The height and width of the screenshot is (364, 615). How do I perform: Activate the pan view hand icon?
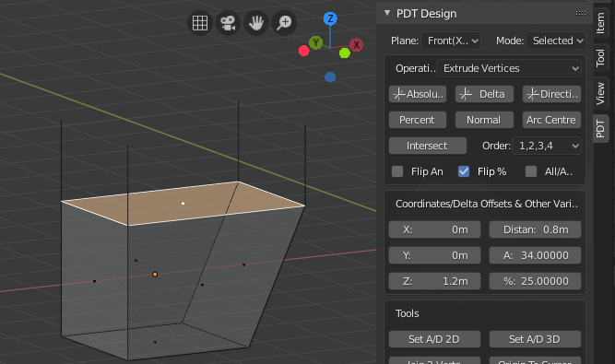(256, 23)
